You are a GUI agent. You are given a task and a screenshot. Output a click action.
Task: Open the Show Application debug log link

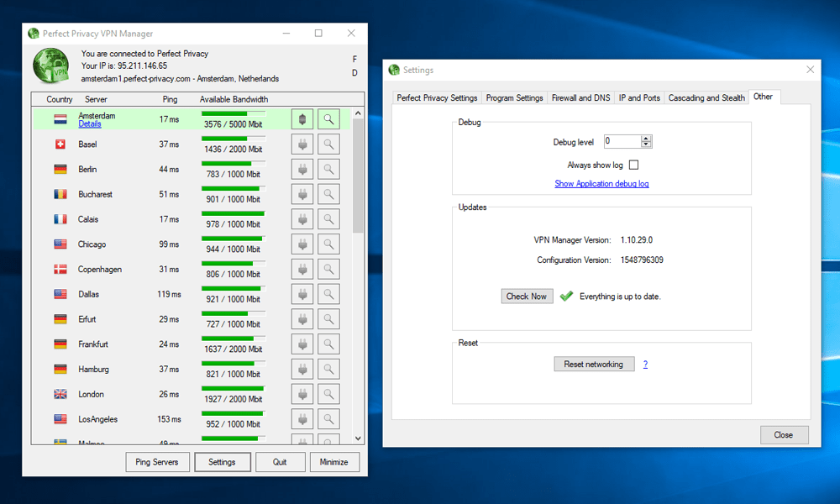(x=601, y=184)
